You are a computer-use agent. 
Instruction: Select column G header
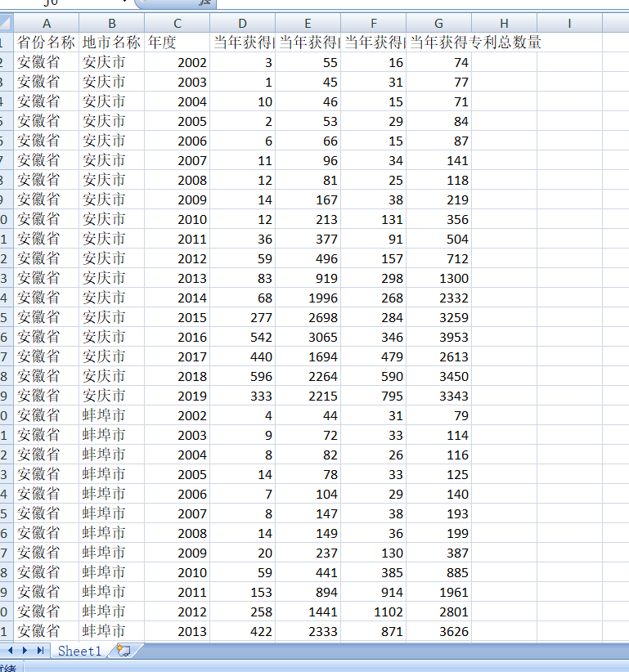coord(438,23)
